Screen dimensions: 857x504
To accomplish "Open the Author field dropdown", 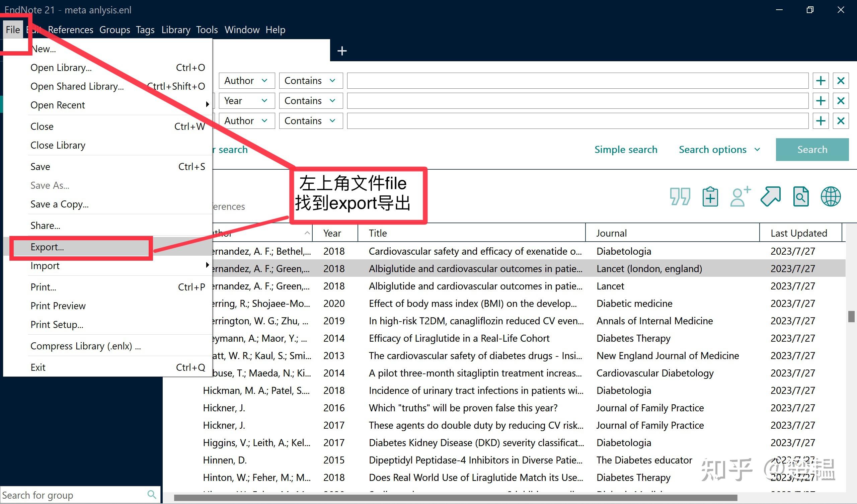I will pyautogui.click(x=247, y=81).
